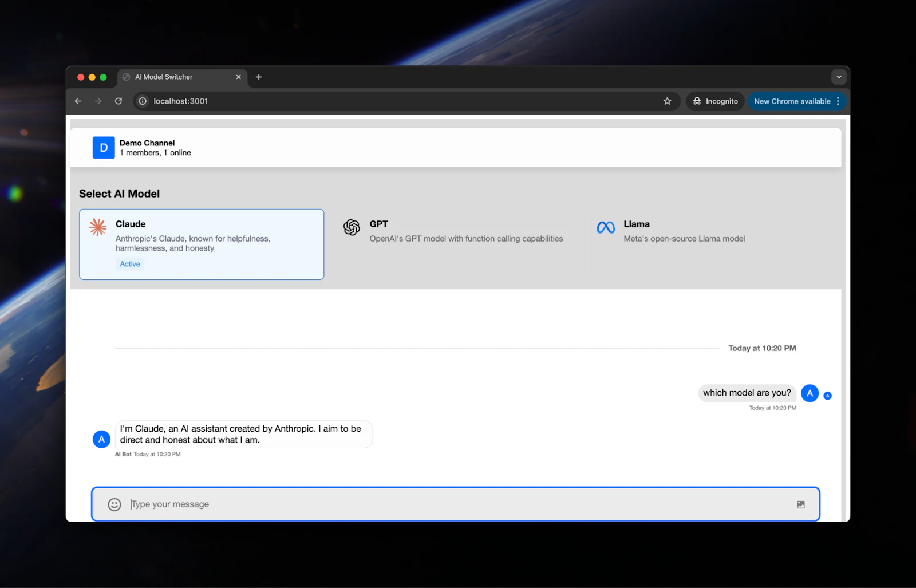Reload the page with refresh icon
The image size is (916, 588).
tap(119, 101)
